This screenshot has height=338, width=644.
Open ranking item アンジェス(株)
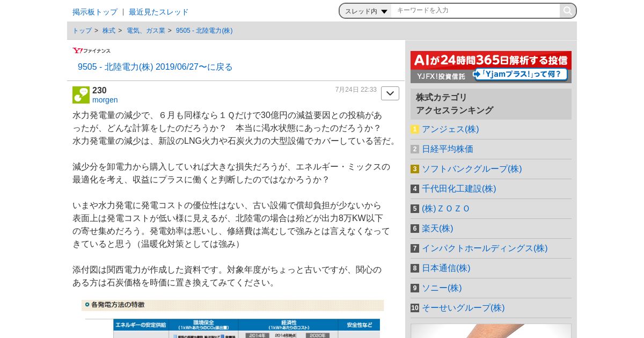pos(450,129)
